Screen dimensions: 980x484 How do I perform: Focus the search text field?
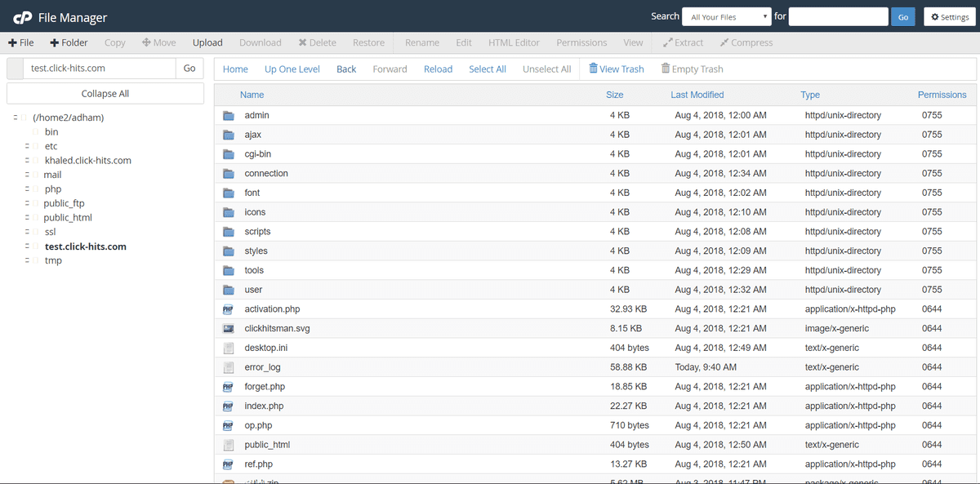click(839, 16)
